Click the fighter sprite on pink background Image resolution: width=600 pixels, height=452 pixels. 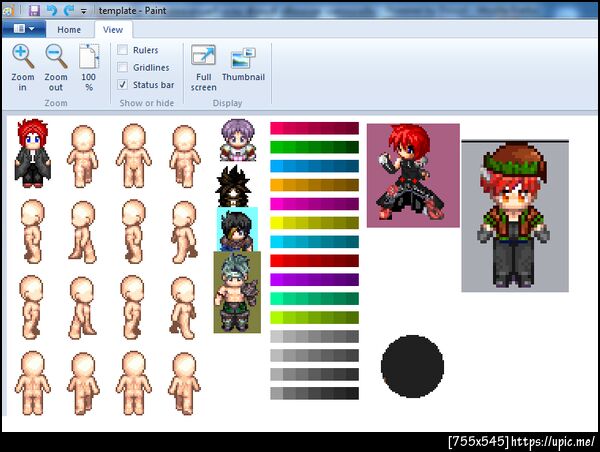413,175
